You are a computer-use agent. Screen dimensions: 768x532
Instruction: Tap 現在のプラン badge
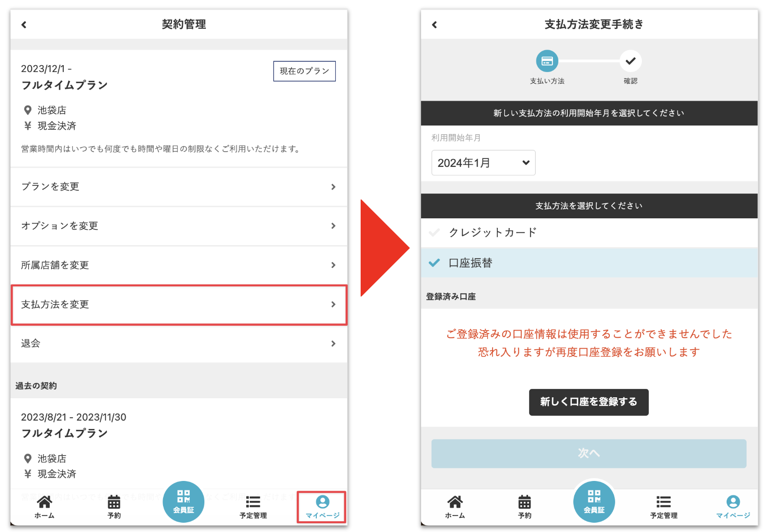tap(304, 71)
